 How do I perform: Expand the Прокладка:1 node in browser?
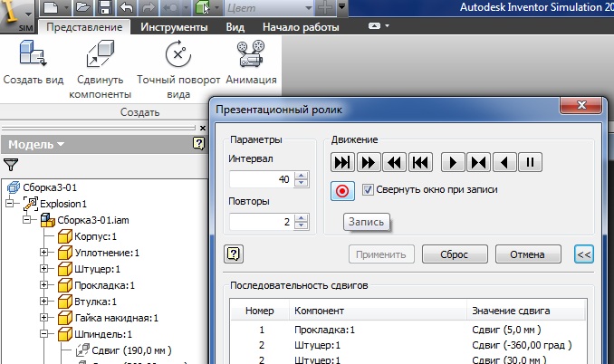point(43,285)
